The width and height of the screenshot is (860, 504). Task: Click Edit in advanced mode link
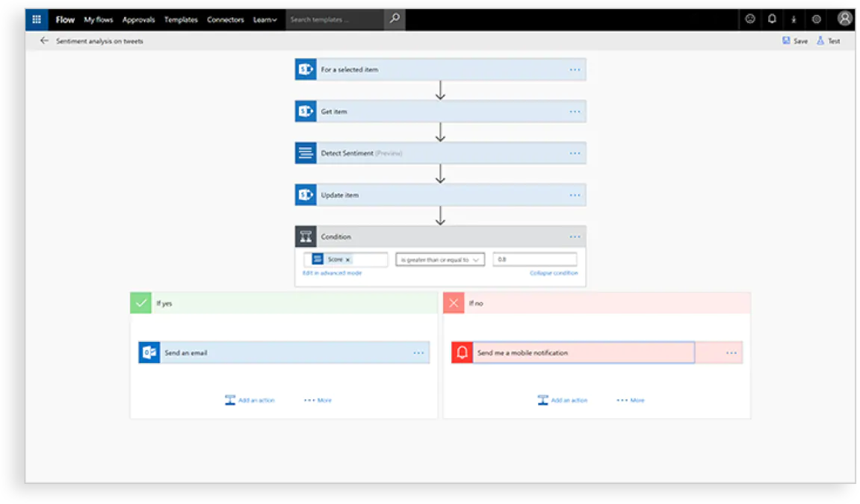pyautogui.click(x=332, y=273)
